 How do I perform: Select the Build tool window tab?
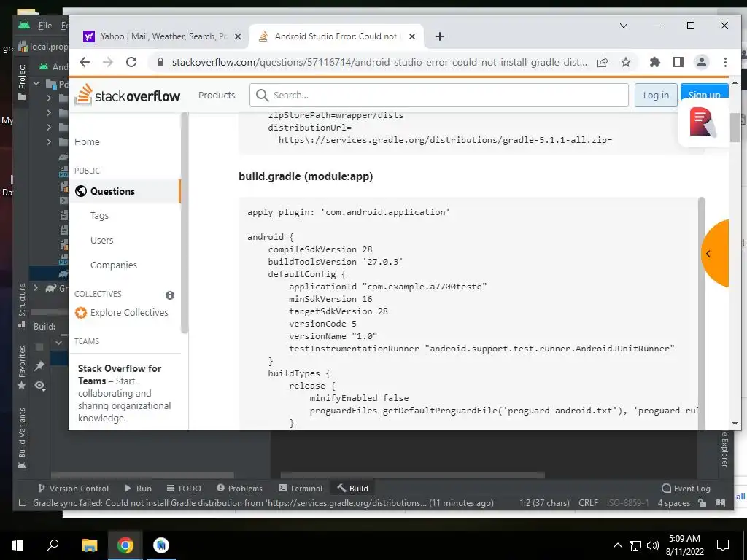[353, 488]
